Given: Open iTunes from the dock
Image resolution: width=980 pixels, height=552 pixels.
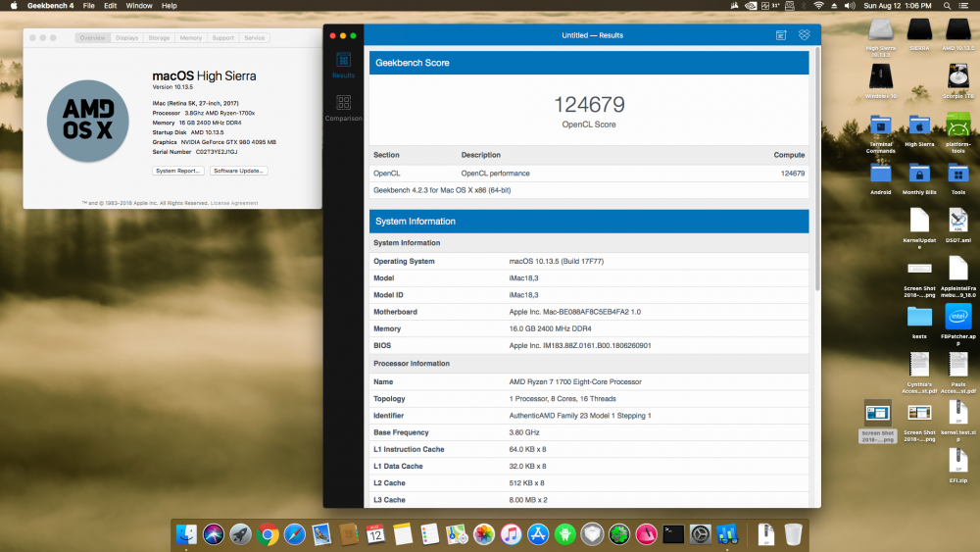Looking at the screenshot, I should 511,534.
